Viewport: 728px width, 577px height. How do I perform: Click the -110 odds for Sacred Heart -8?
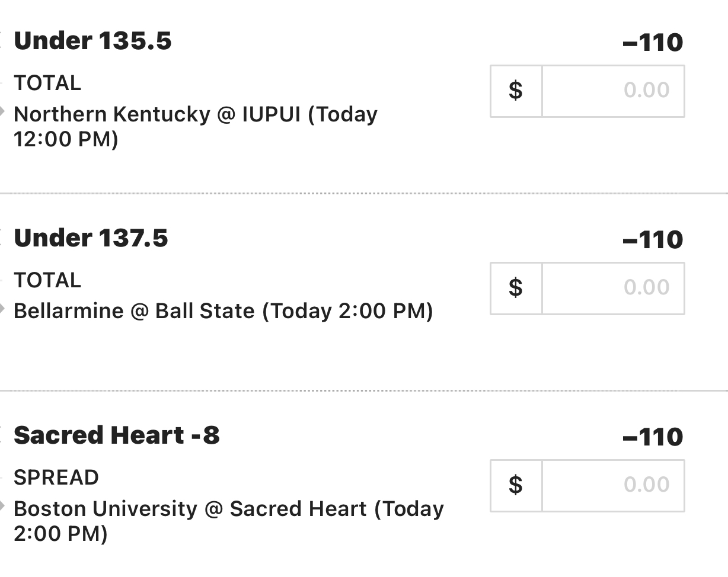point(653,437)
